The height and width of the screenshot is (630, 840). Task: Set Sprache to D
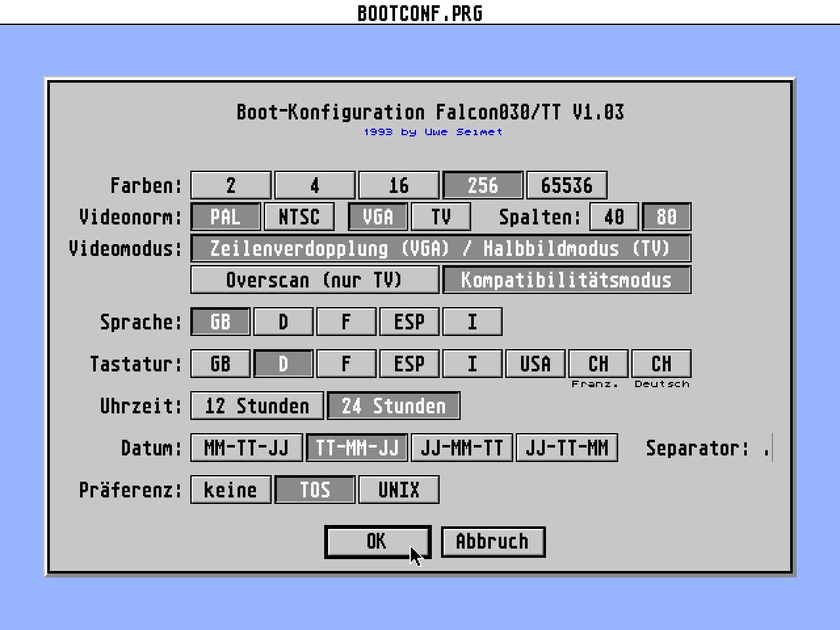(x=283, y=322)
